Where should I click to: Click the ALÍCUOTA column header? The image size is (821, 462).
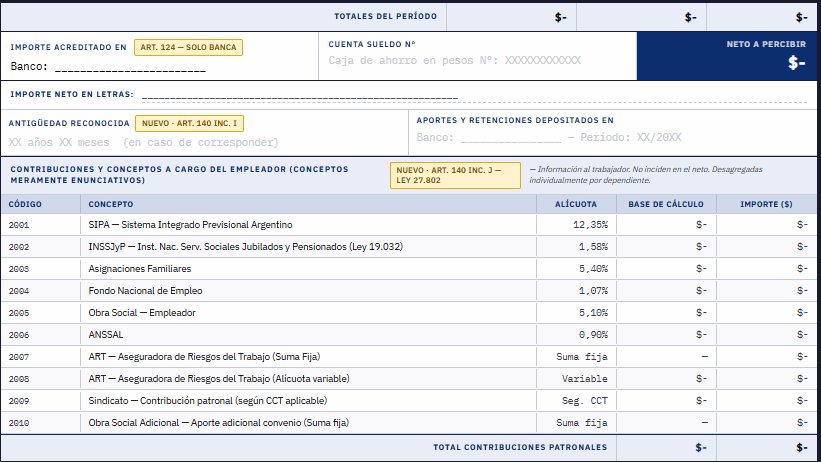point(575,204)
